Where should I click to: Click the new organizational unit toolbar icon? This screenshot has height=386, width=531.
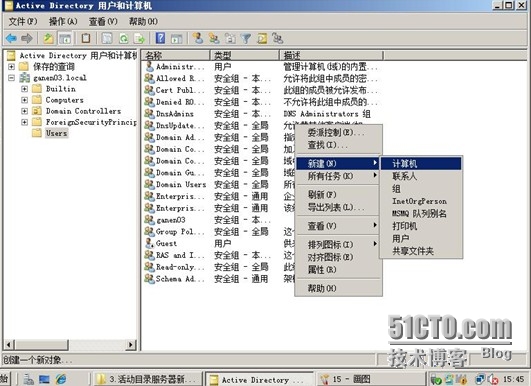230,38
